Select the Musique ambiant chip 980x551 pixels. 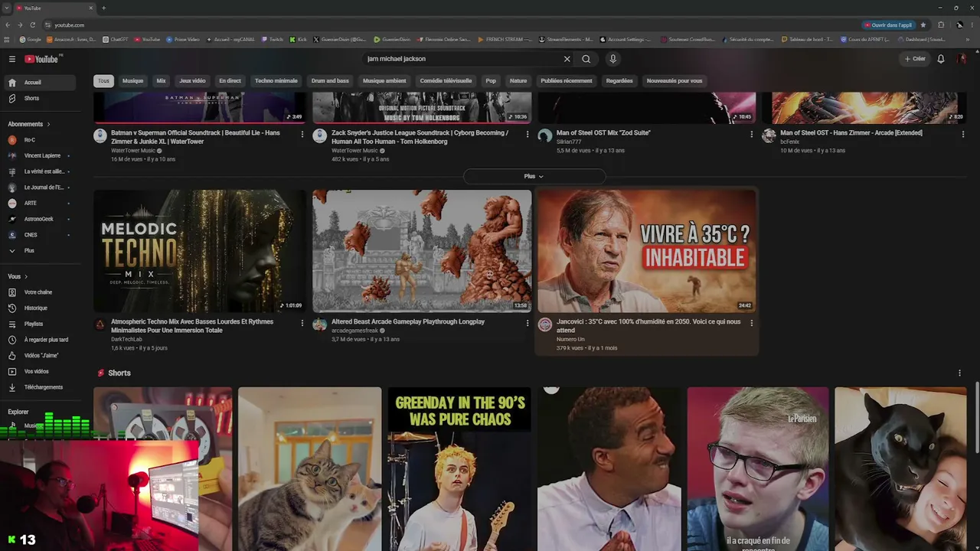[x=384, y=81]
